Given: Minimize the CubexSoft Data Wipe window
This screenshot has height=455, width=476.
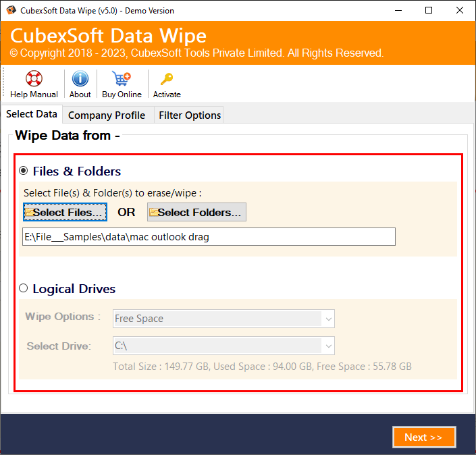Looking at the screenshot, I should (x=397, y=11).
